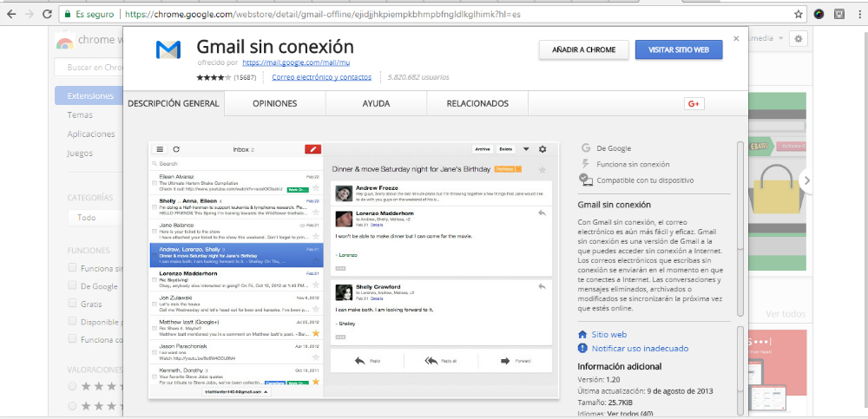Check the De Google filter checkbox
Screen dimensions: 868x419
[73, 286]
